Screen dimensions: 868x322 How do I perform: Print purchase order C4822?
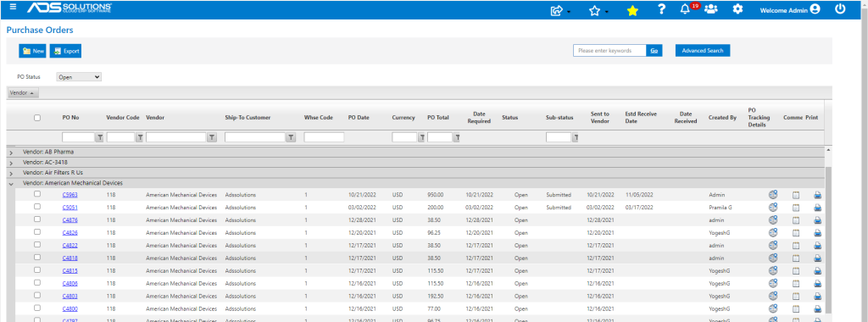click(818, 246)
